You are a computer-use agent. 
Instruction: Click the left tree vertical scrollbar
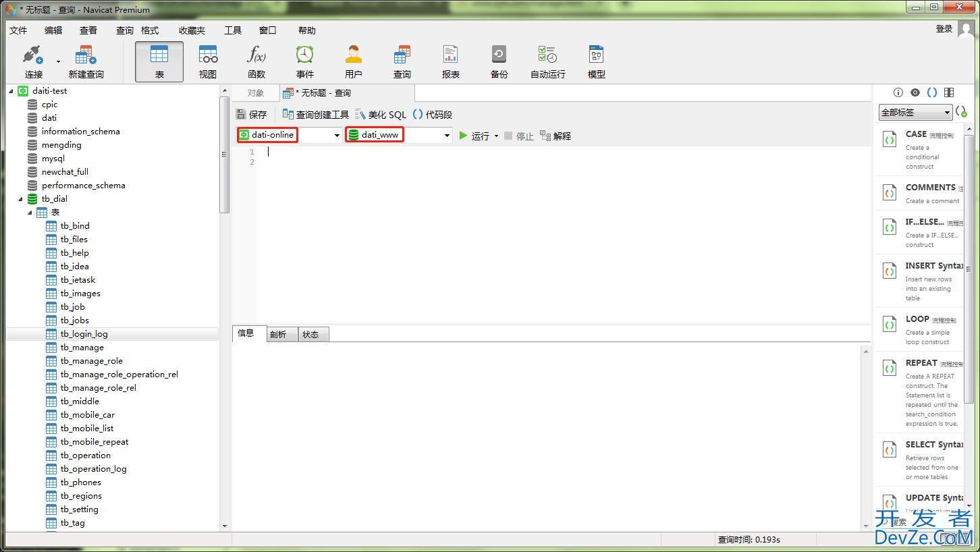tap(225, 154)
